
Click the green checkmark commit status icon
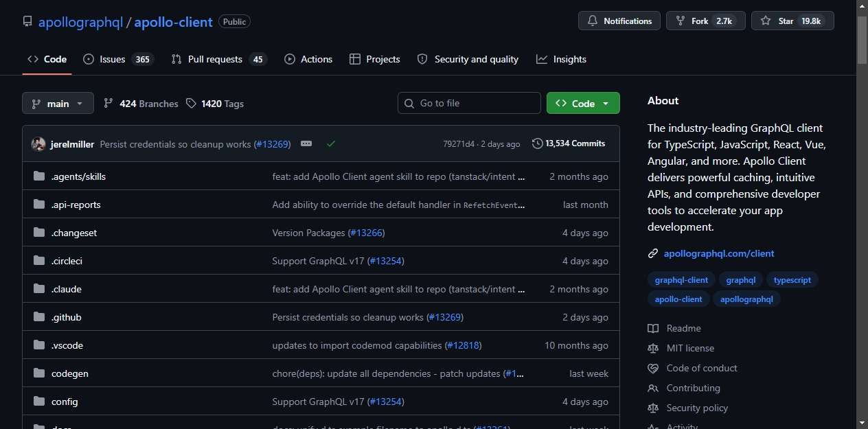point(331,143)
